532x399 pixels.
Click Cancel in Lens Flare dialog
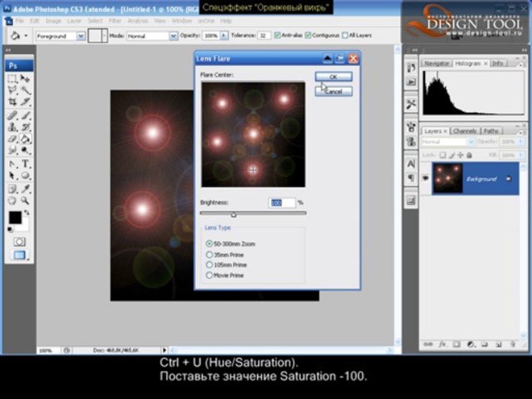click(334, 91)
